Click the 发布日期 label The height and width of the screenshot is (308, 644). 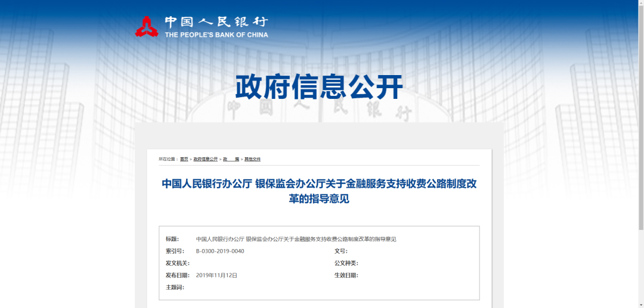point(178,276)
